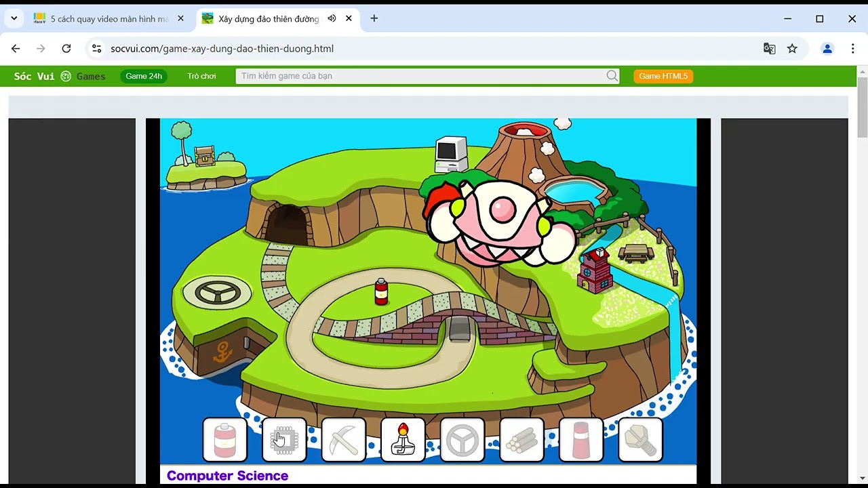Open the Trò chơi menu

click(201, 76)
